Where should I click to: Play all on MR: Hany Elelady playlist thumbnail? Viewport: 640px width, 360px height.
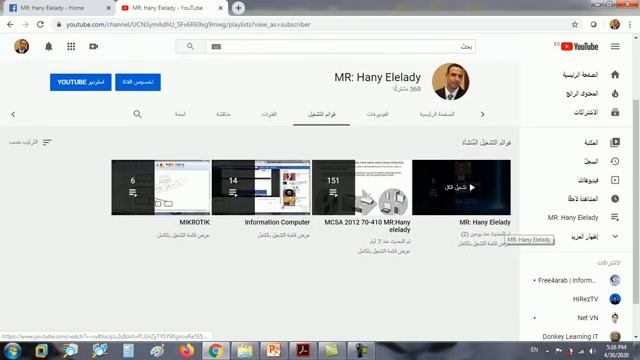coord(461,187)
